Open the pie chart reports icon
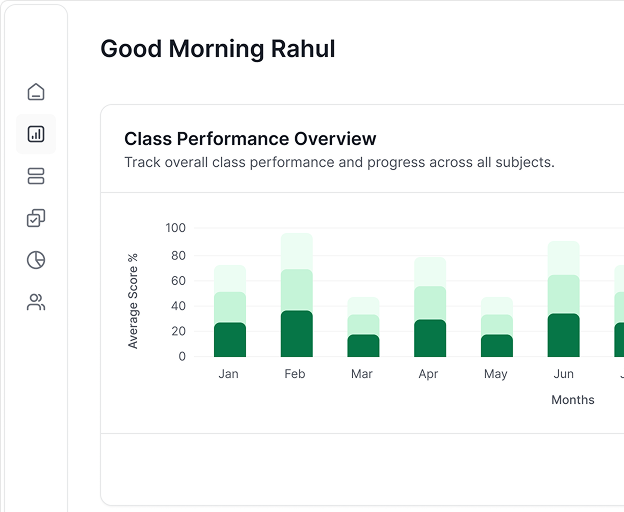The height and width of the screenshot is (512, 624). (36, 260)
